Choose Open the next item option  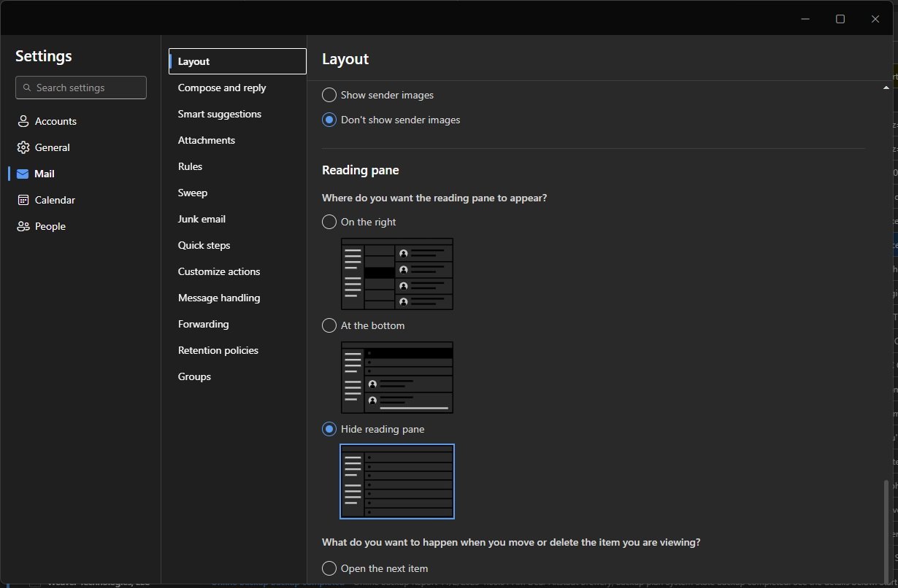point(329,568)
